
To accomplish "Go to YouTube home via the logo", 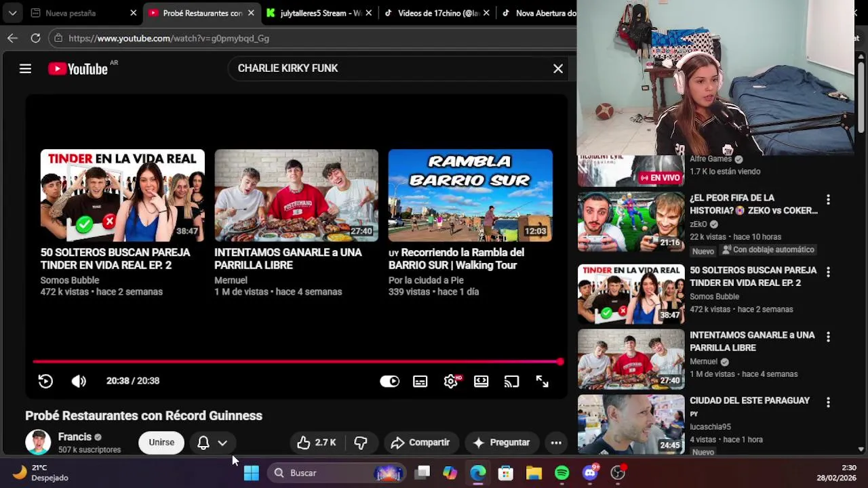I will pyautogui.click(x=78, y=68).
